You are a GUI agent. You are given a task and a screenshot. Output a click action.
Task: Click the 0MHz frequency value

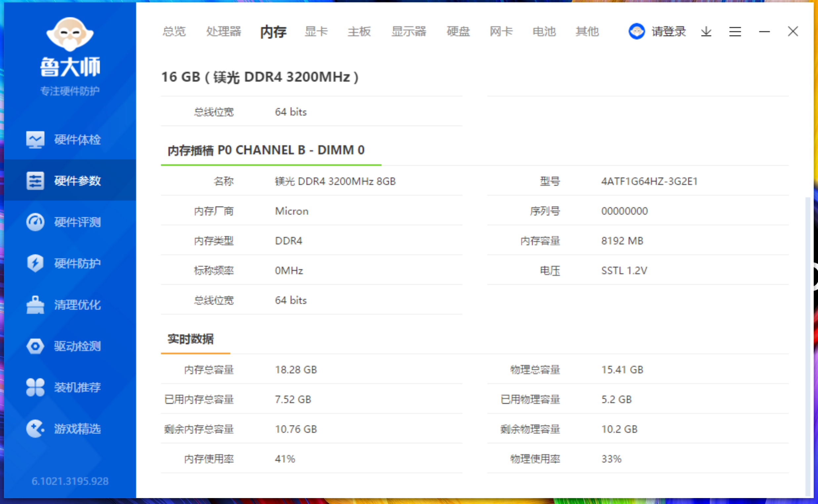pos(289,270)
